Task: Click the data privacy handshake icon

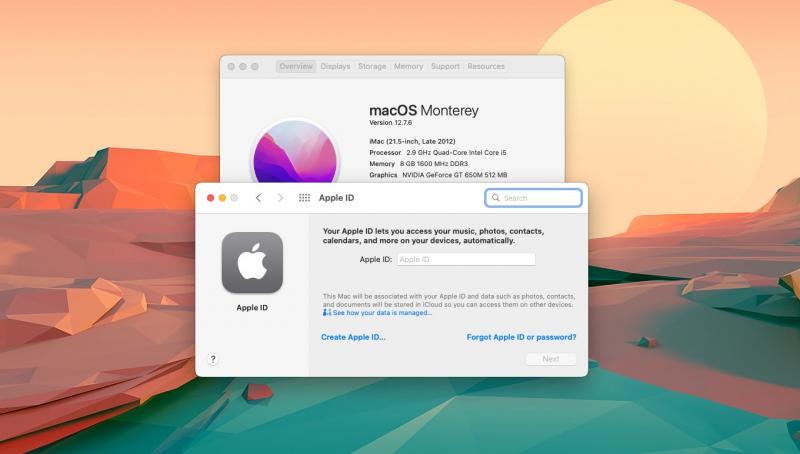Action: coord(327,312)
